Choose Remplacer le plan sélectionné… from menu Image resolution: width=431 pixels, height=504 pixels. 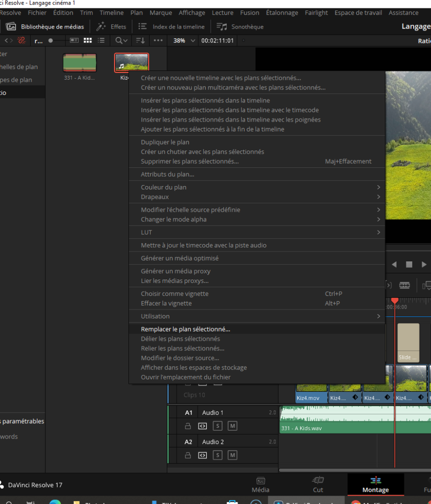tap(185, 329)
